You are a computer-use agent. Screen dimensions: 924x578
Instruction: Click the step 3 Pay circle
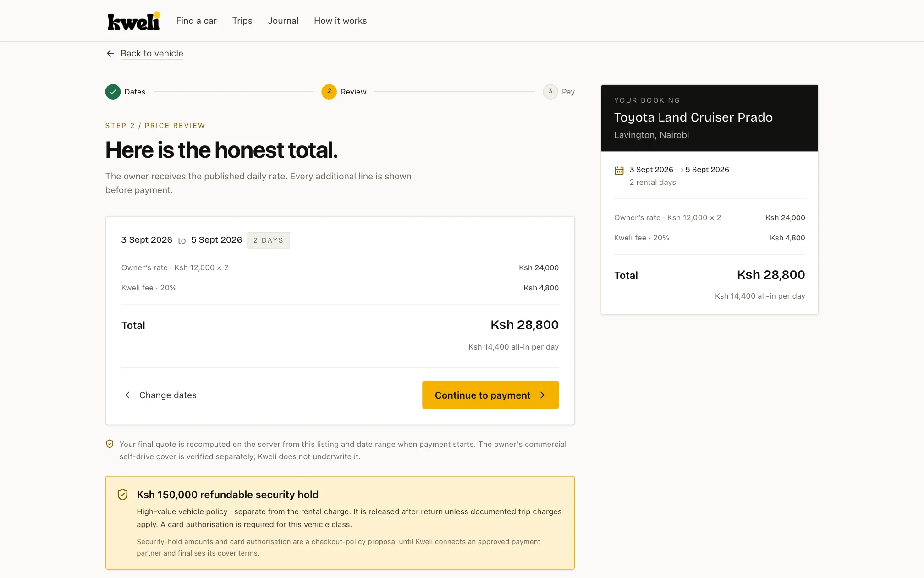(x=550, y=92)
